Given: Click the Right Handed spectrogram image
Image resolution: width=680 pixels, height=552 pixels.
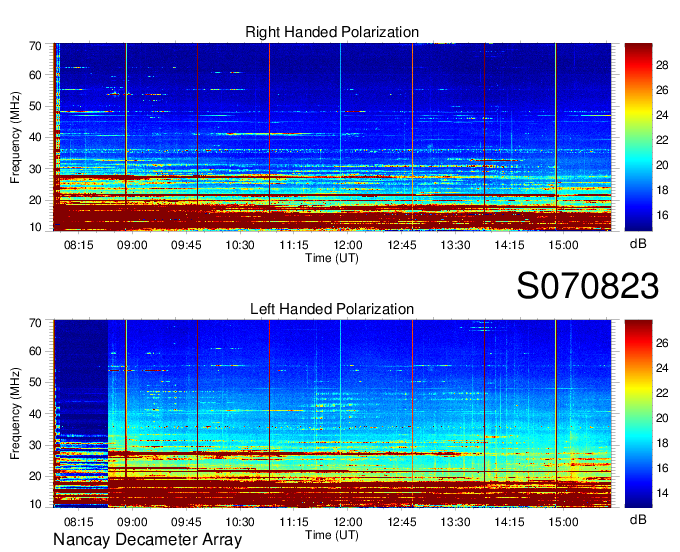Looking at the screenshot, I should coord(332,137).
